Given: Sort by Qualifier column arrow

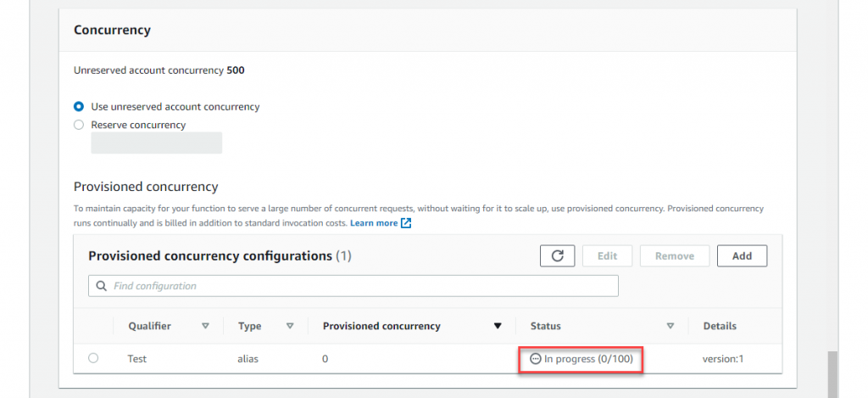Looking at the screenshot, I should (205, 326).
